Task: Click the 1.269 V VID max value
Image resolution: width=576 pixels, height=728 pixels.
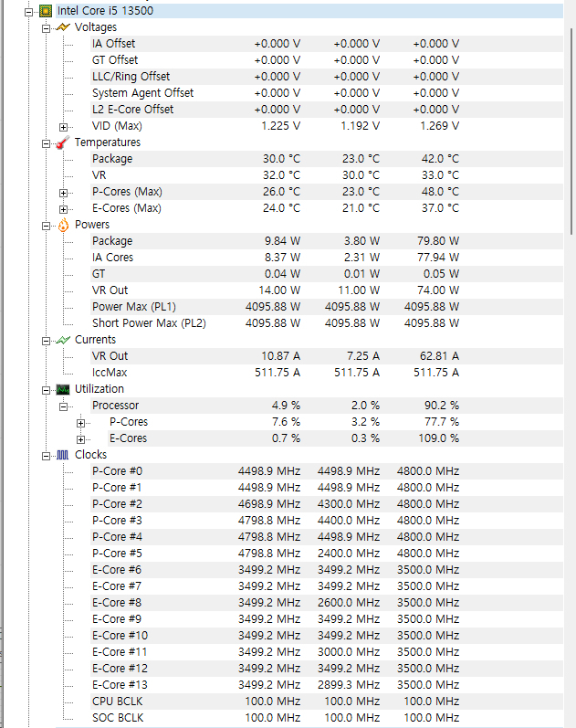Action: tap(440, 126)
